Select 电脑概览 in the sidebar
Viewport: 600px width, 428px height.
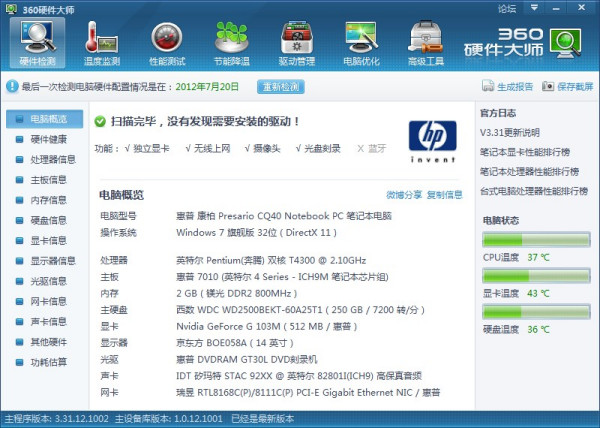tap(44, 119)
